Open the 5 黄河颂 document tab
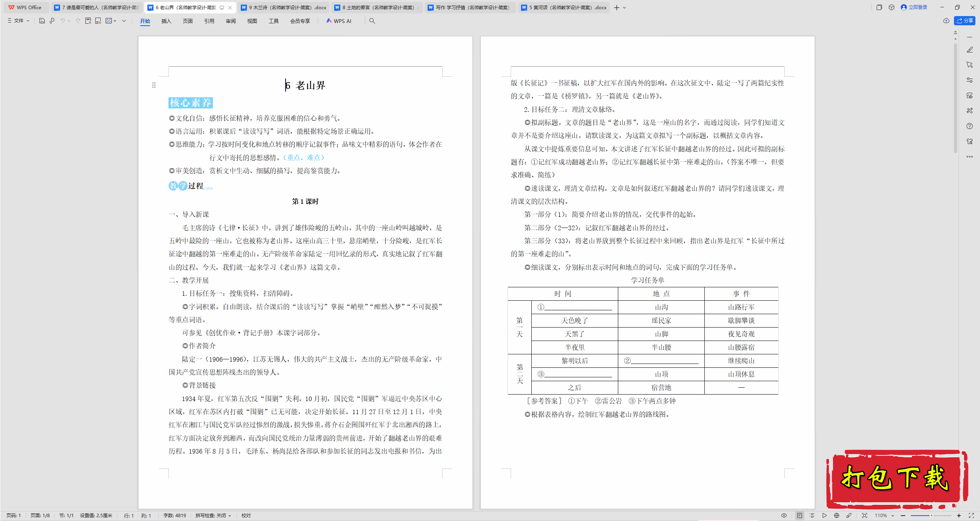 [564, 8]
